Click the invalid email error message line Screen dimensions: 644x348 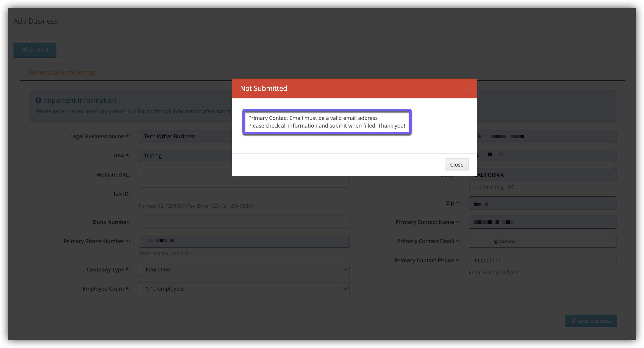313,118
